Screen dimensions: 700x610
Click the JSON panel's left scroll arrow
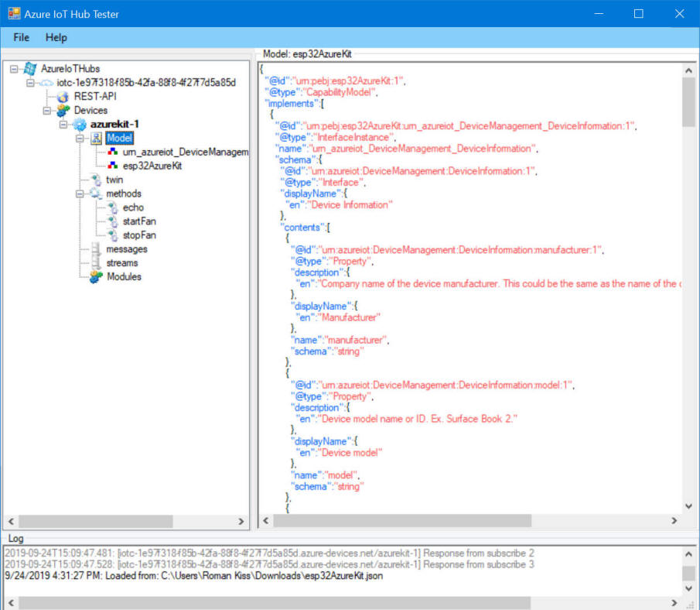[266, 521]
